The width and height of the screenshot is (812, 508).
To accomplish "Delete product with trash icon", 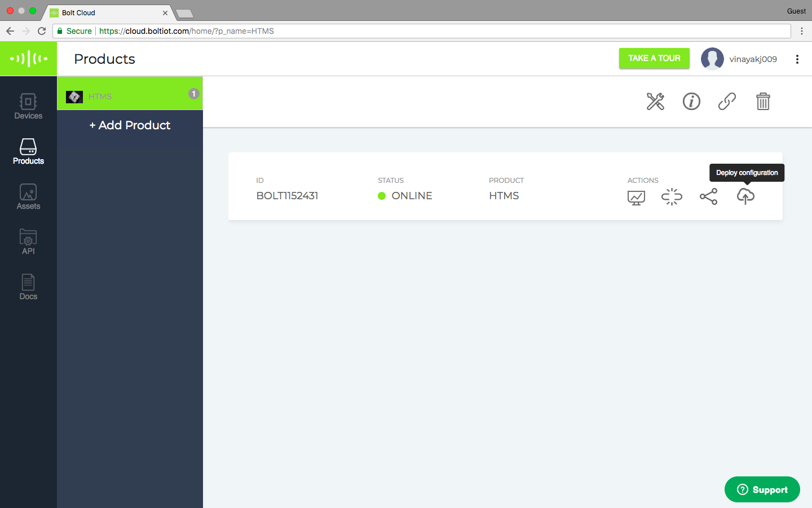I will pyautogui.click(x=763, y=102).
